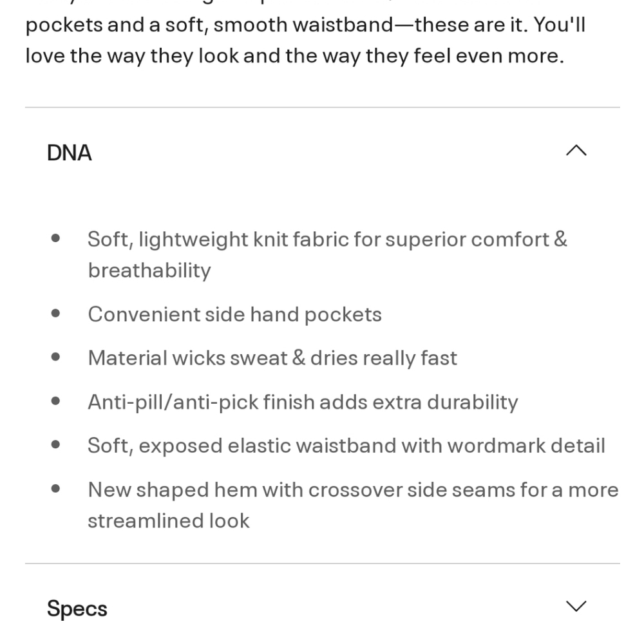Screen dimensions: 644x644
Task: Click the "streamlined look" text line
Action: point(169,521)
